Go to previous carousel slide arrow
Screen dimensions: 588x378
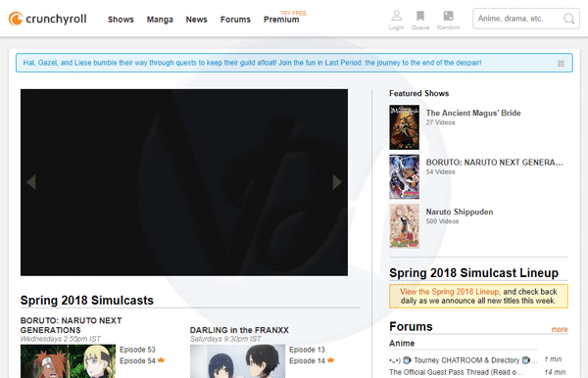[x=31, y=182]
